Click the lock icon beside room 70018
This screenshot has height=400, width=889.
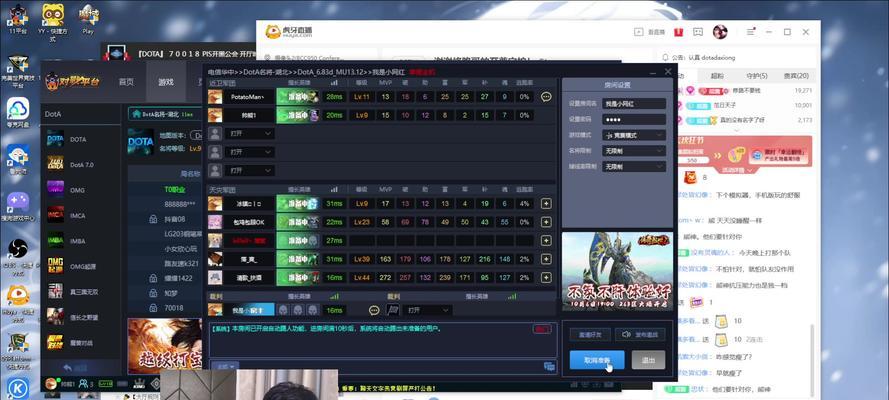coord(153,308)
